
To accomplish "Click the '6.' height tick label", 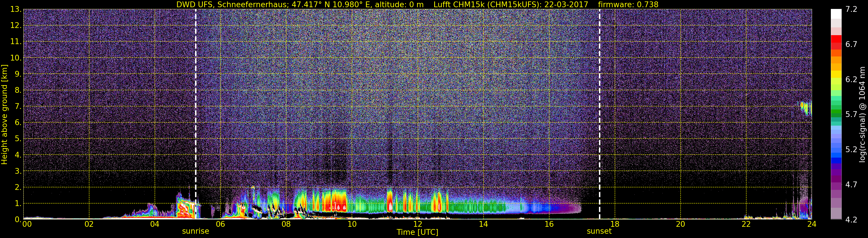I will click(18, 122).
